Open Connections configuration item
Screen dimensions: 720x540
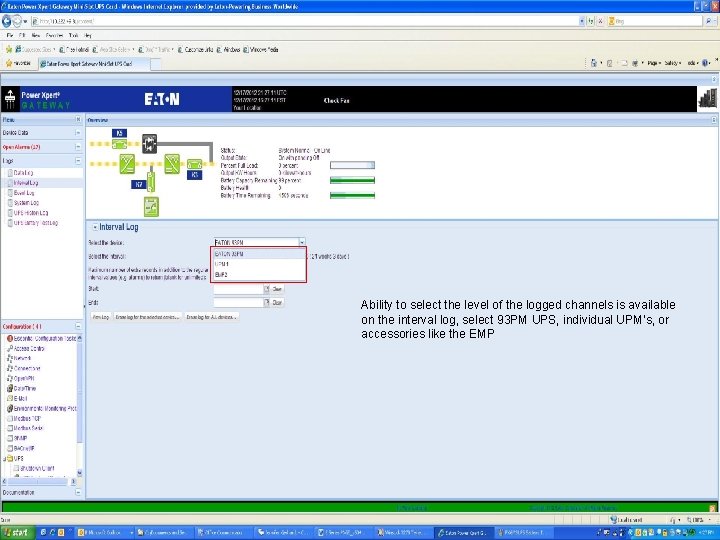point(23,368)
